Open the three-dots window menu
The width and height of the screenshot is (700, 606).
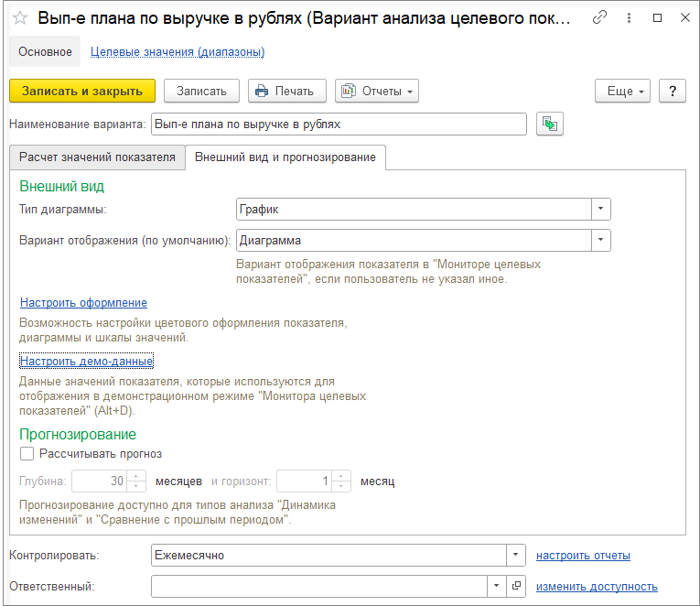pyautogui.click(x=629, y=18)
